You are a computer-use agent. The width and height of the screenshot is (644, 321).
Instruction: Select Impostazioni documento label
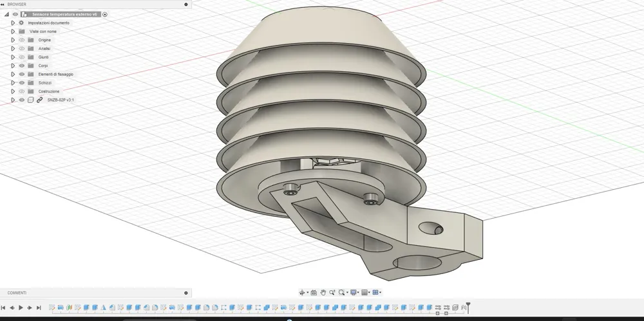(x=48, y=23)
